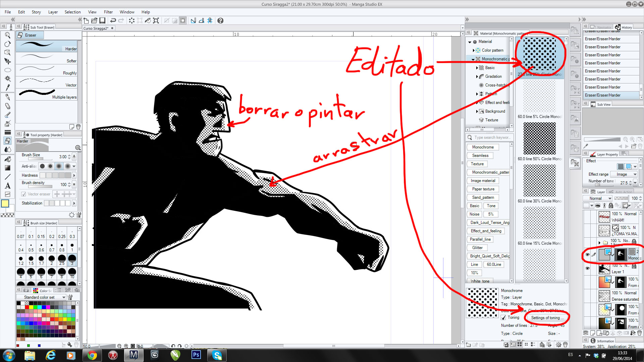Screen dimensions: 644x362
Task: Select the Softer eraser sub tool
Action: pyautogui.click(x=47, y=58)
